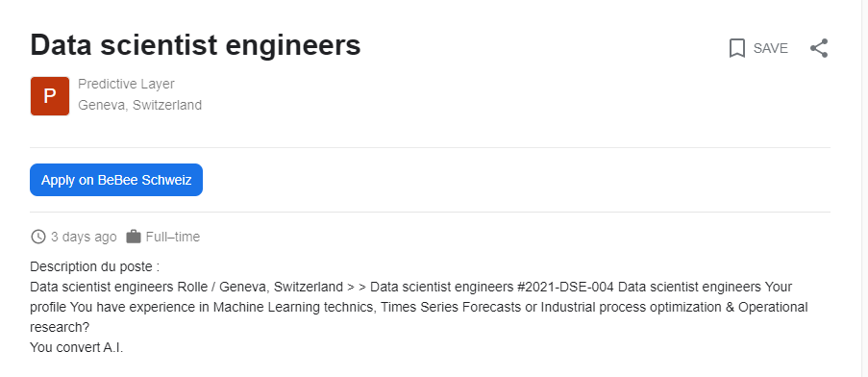Click the bookmark icon to save job
The width and height of the screenshot is (868, 377).
click(737, 48)
